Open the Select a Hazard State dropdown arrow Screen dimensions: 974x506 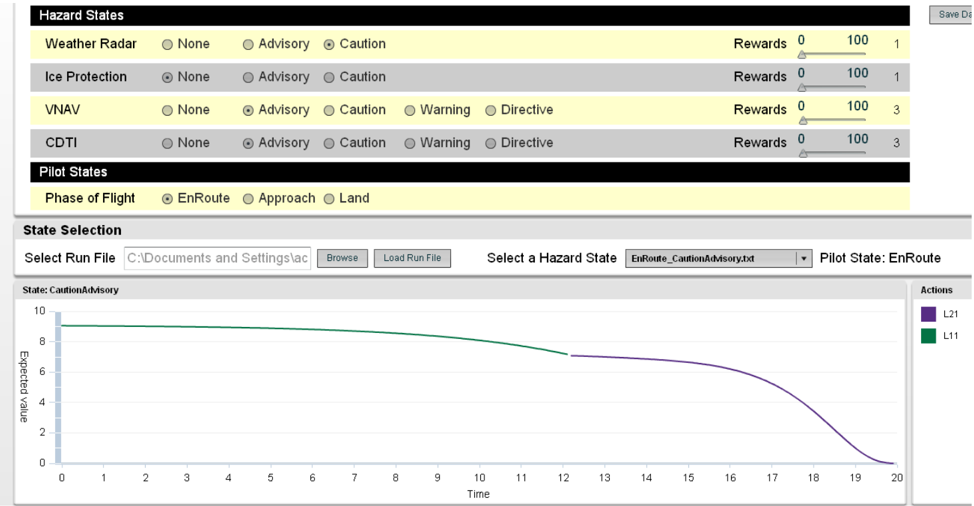coord(804,258)
